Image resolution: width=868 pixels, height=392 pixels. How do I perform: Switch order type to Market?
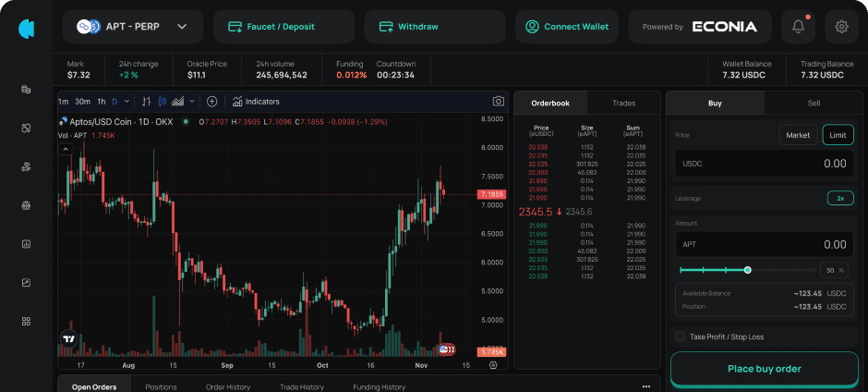pos(798,135)
